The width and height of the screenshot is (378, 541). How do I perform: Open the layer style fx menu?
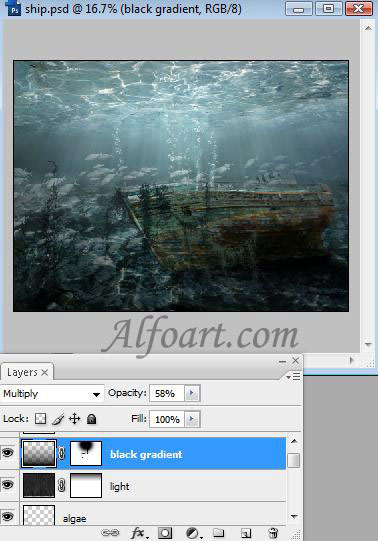click(x=139, y=533)
